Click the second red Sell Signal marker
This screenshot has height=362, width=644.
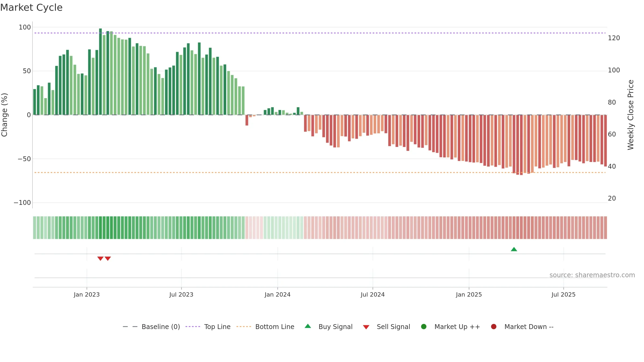(x=108, y=258)
